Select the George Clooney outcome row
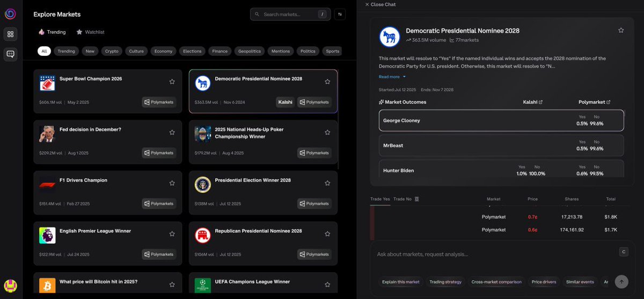This screenshot has height=299, width=644. [501, 121]
